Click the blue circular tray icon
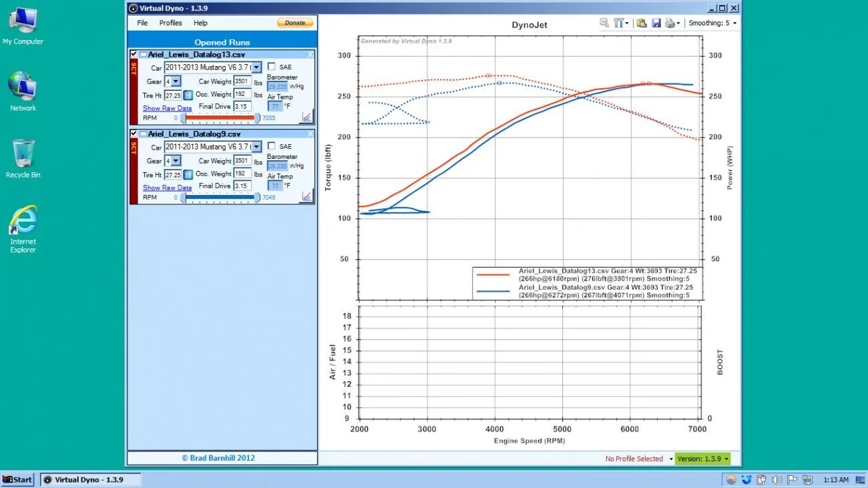Image resolution: width=868 pixels, height=488 pixels. [746, 479]
